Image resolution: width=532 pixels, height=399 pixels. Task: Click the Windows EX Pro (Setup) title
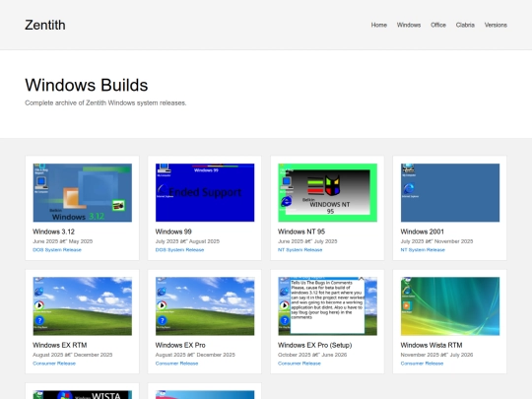click(x=315, y=345)
